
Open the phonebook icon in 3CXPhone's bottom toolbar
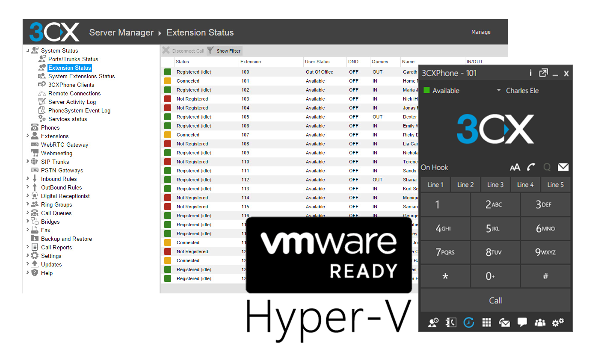coord(451,323)
